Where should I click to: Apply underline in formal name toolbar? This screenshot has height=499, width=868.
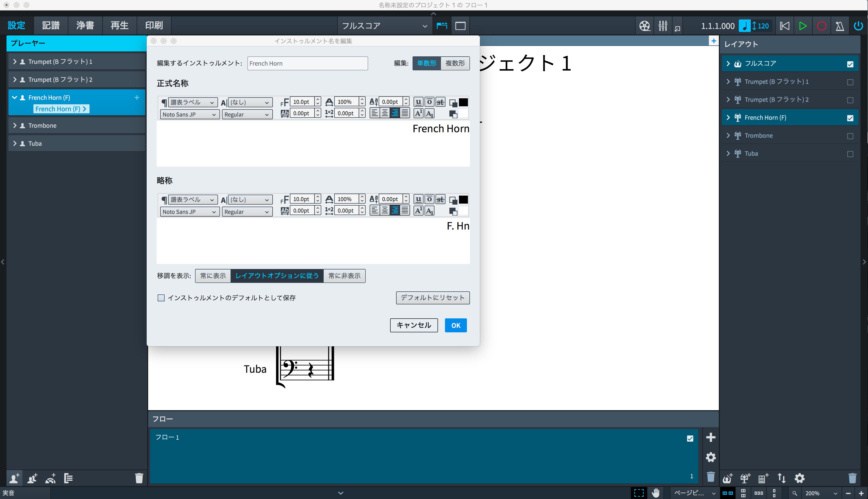(x=418, y=102)
